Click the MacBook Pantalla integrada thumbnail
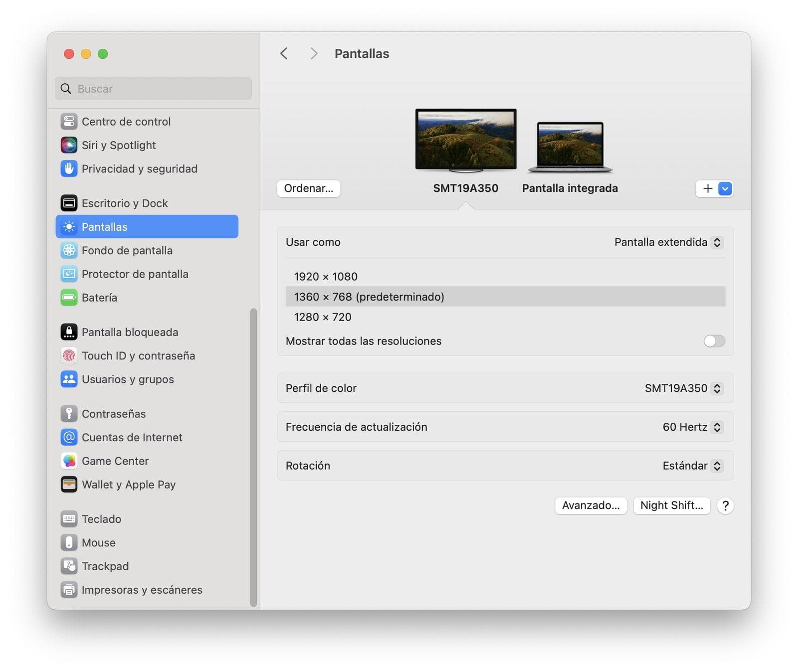 (570, 147)
